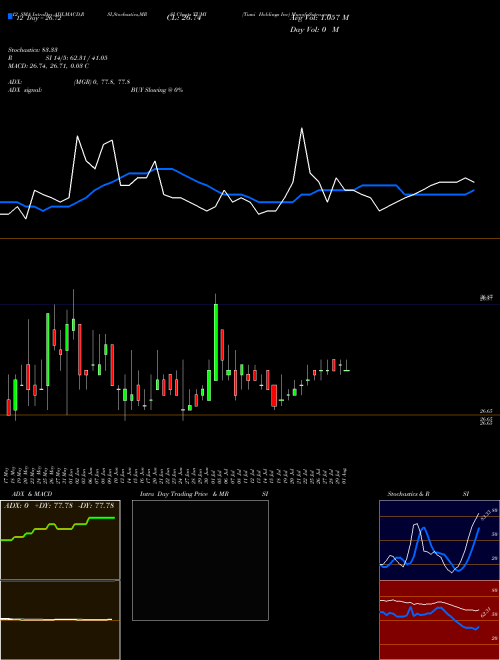
Task: Click the "ADX signal:" label
Action: coord(25,90)
